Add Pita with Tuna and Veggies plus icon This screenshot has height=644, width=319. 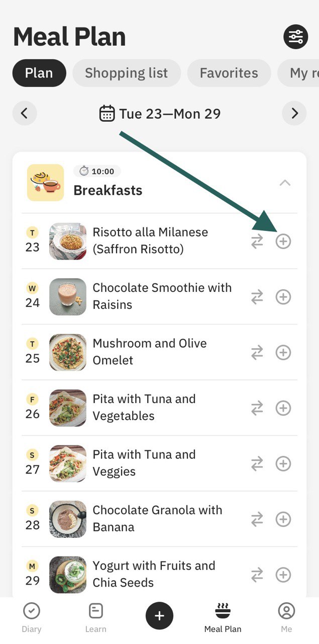coord(283,463)
